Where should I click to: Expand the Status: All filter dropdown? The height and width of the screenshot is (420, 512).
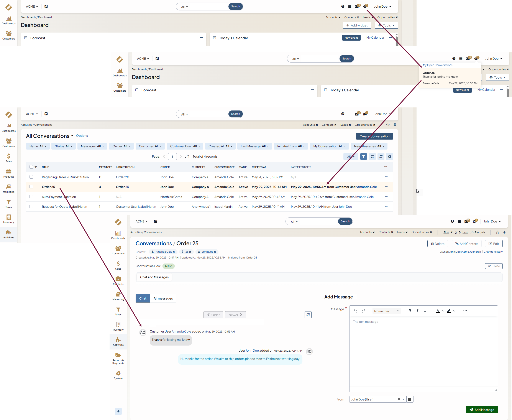click(x=63, y=146)
